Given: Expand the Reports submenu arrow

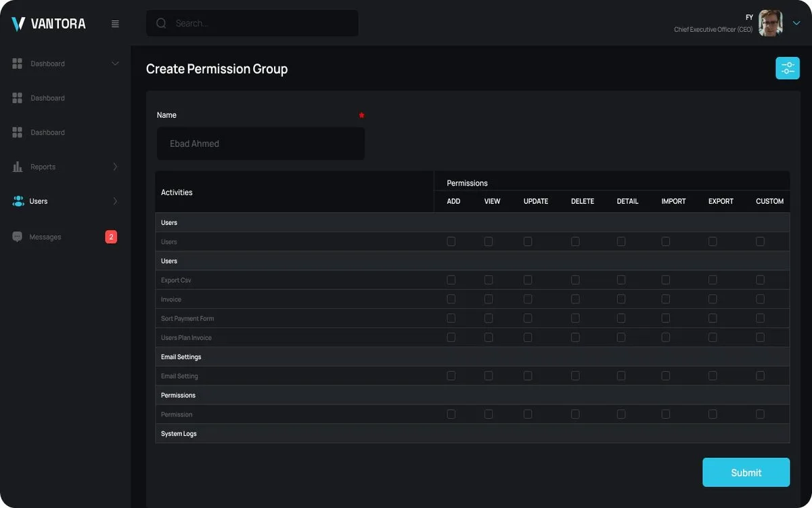Looking at the screenshot, I should pos(115,167).
